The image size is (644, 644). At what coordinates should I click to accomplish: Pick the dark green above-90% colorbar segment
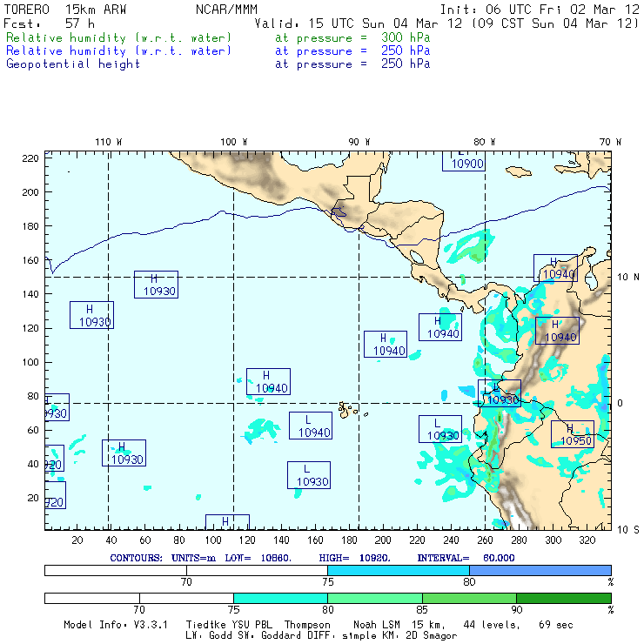[564, 598]
